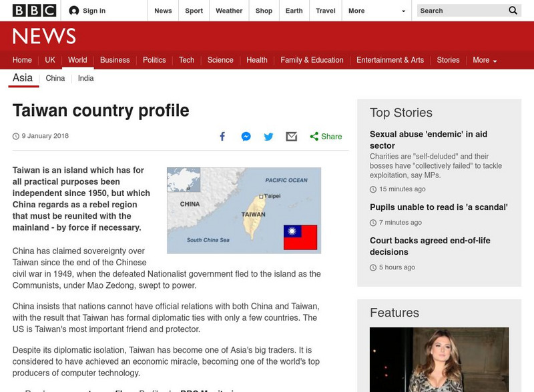Read Sexual abuse 'endemic' in aid sector story
Viewport: 534px width, 392px height.
point(429,140)
